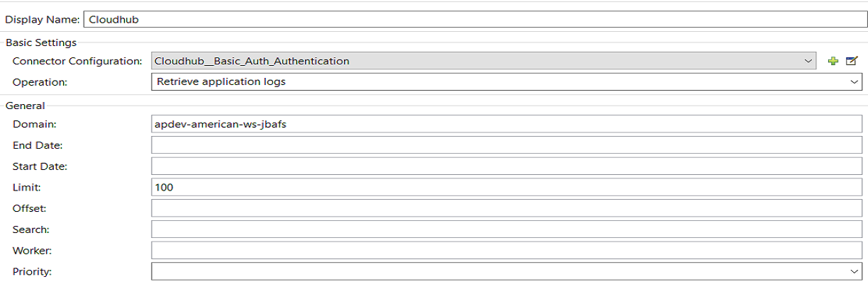Open the Operation dropdown list
The image size is (868, 284).
click(854, 81)
